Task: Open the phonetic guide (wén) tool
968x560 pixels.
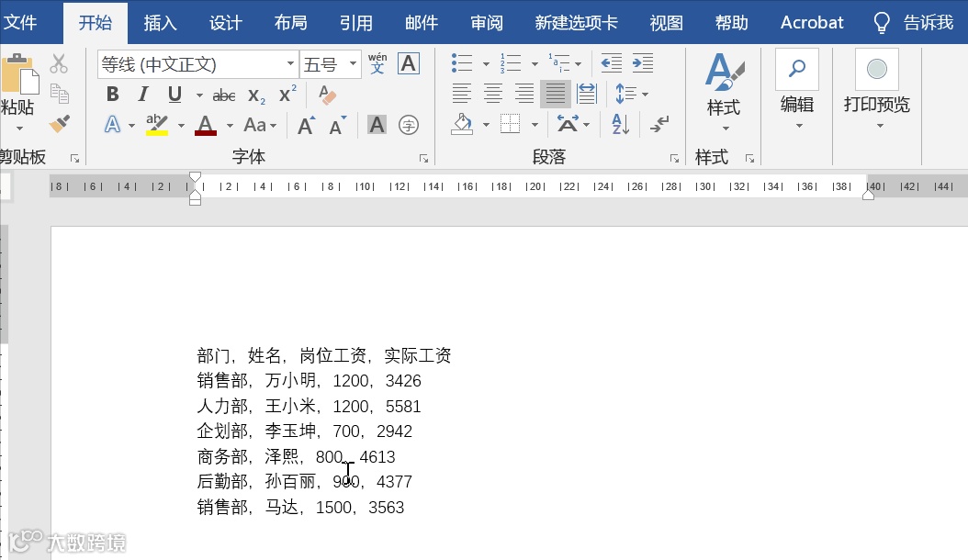Action: 377,63
